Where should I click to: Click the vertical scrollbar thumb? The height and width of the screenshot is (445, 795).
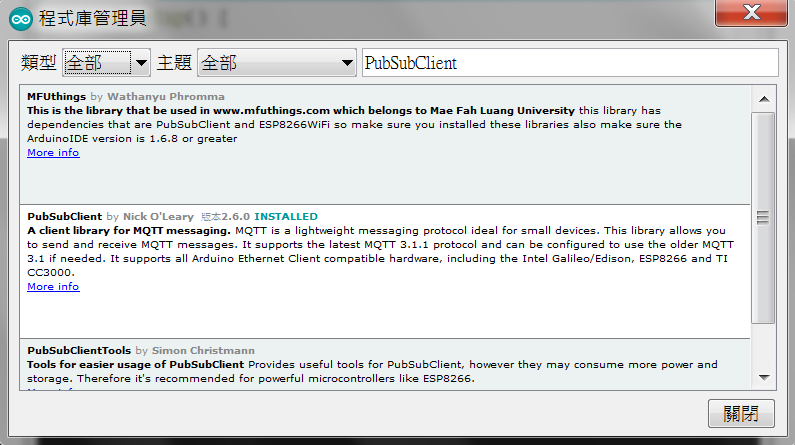point(763,218)
